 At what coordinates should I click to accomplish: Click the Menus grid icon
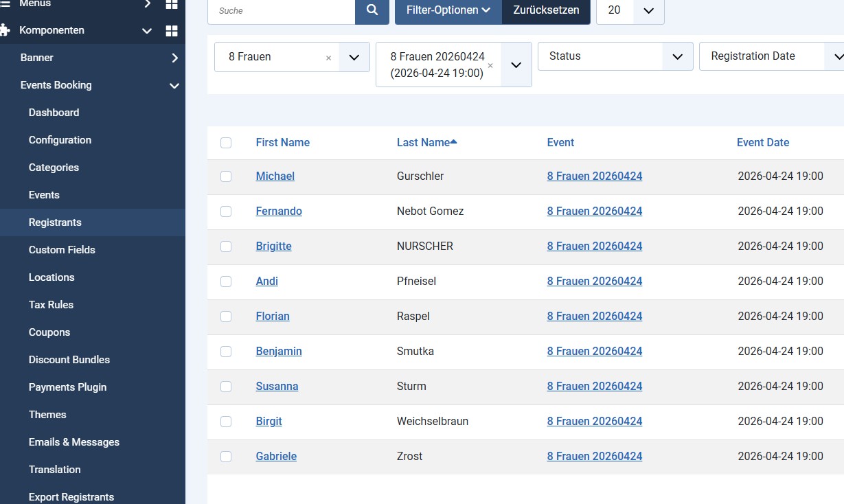pyautogui.click(x=172, y=5)
